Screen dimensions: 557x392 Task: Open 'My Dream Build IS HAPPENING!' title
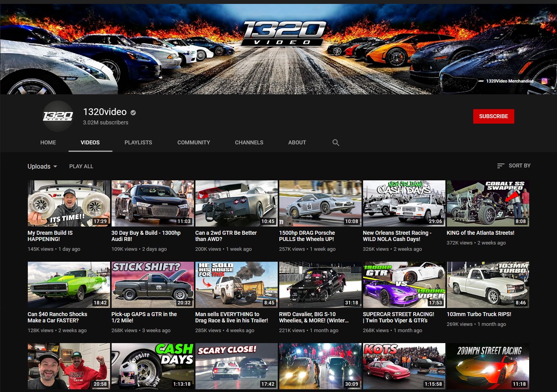tap(50, 236)
